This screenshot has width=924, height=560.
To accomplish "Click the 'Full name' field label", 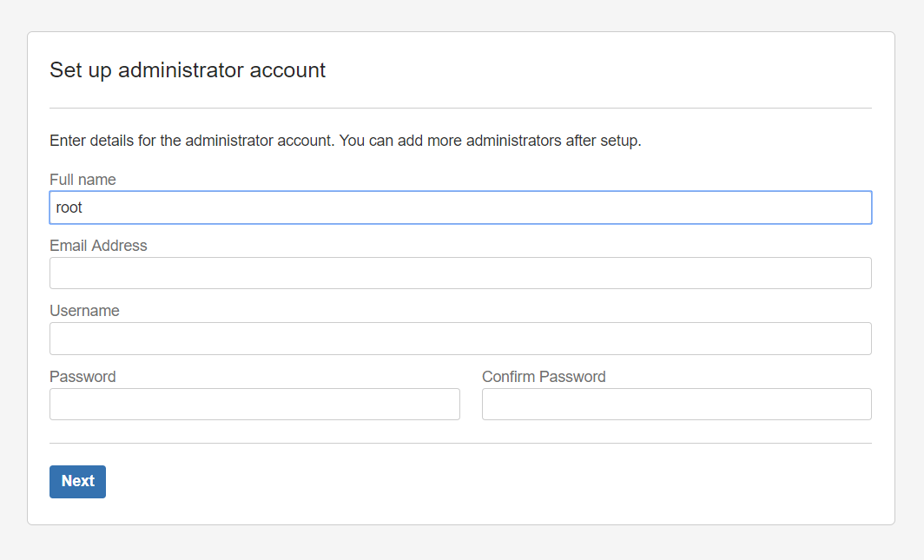I will 82,180.
